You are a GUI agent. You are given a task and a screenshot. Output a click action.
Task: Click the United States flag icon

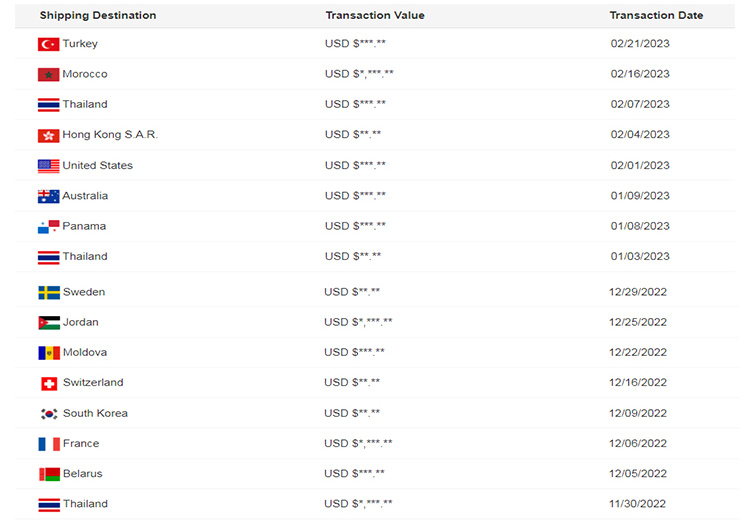click(x=48, y=166)
